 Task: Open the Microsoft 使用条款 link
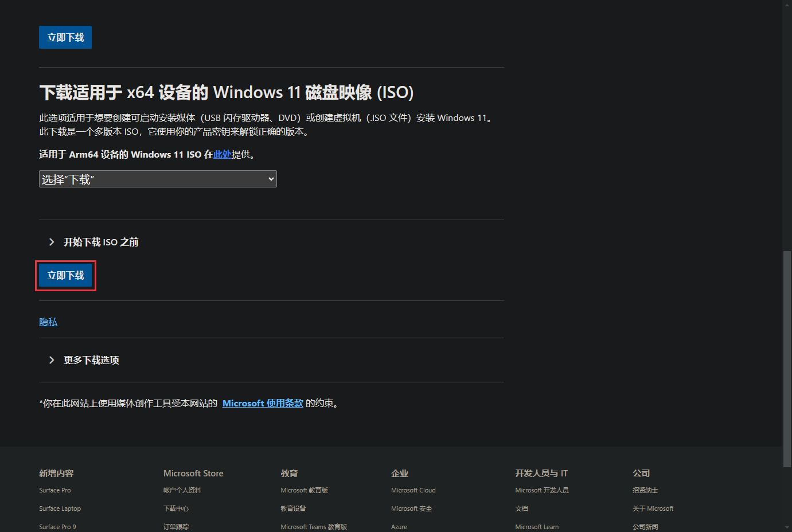(263, 403)
